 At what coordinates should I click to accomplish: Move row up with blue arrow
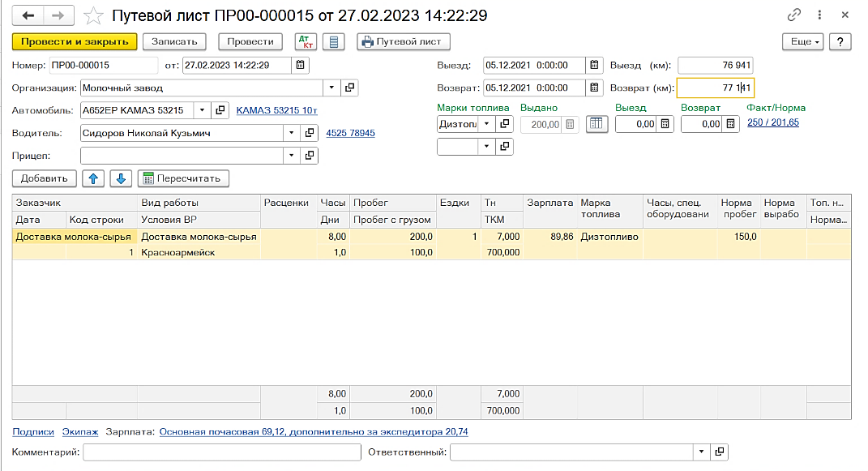93,178
